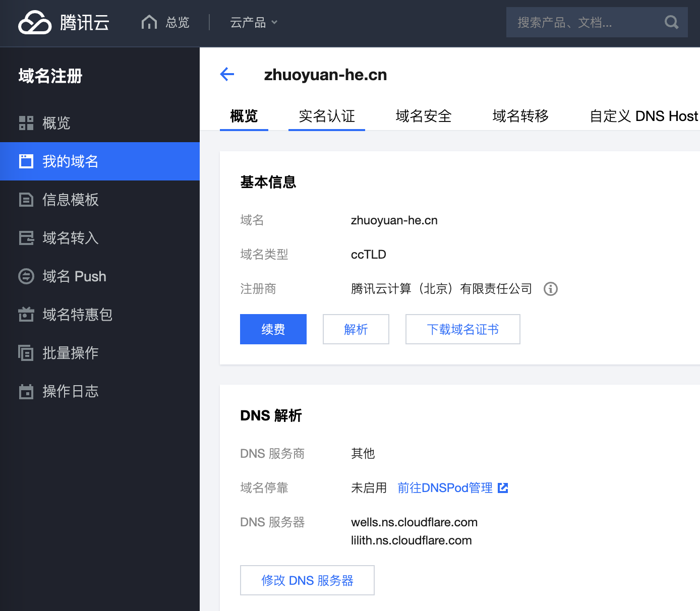Viewport: 700px width, 611px height.
Task: Open the 总览 overview link
Action: coord(177,23)
